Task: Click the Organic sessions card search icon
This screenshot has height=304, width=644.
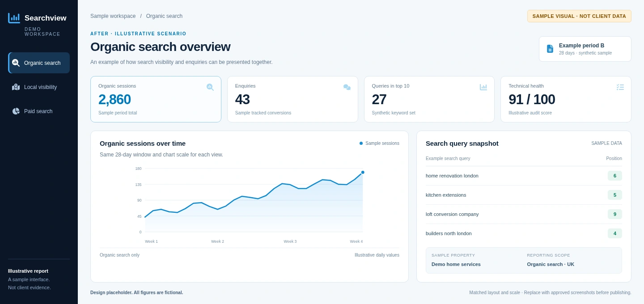Action: click(x=210, y=87)
